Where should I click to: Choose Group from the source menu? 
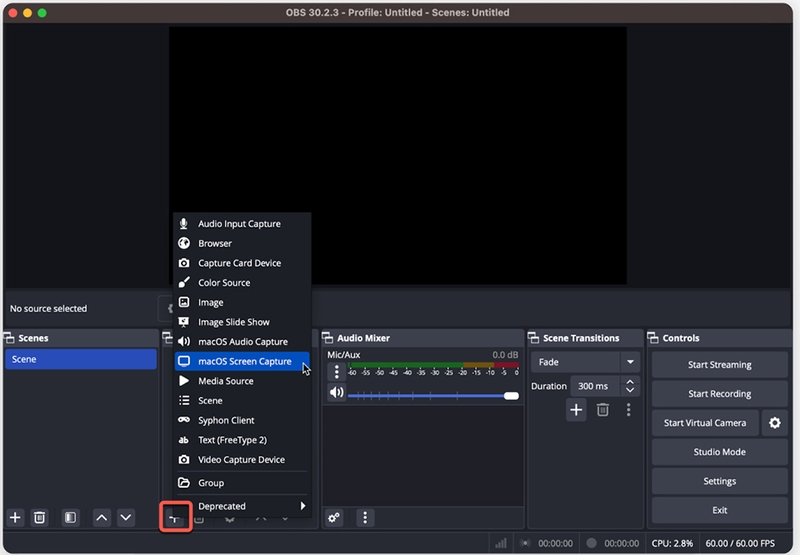coord(243,483)
